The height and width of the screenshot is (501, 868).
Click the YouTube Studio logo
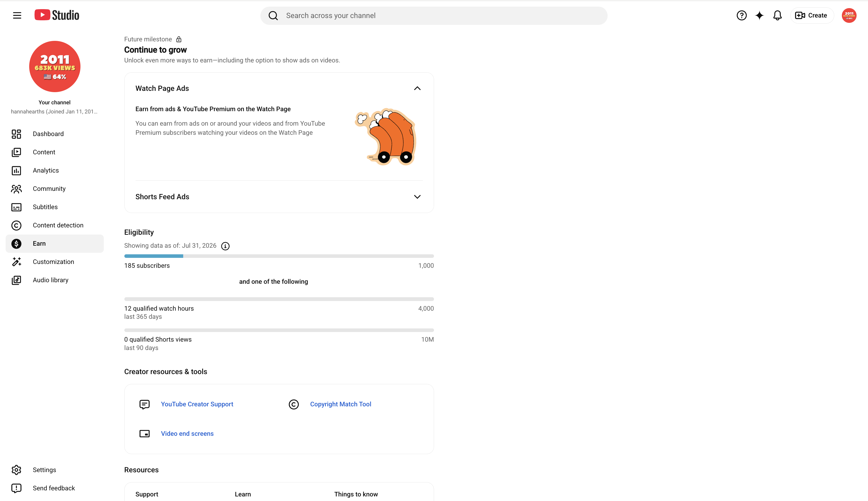pyautogui.click(x=57, y=15)
